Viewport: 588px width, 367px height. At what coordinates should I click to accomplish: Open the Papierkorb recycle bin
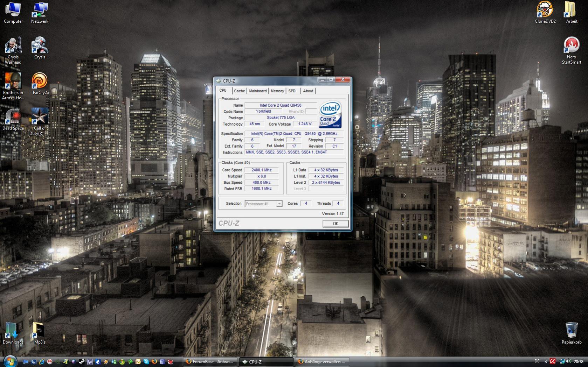coord(572,333)
